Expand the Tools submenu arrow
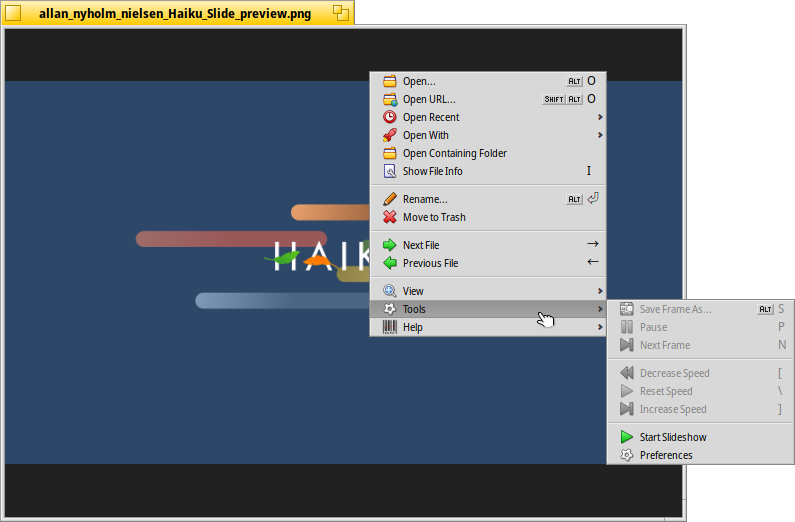 [600, 309]
